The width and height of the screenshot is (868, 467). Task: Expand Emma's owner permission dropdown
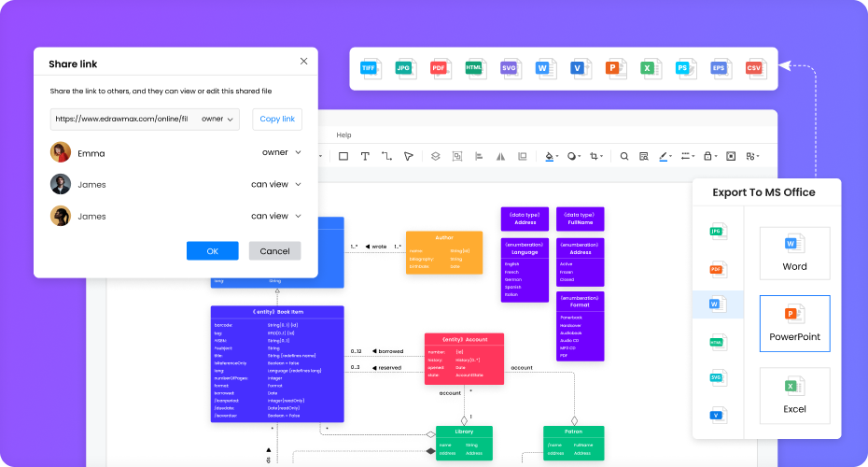(282, 152)
